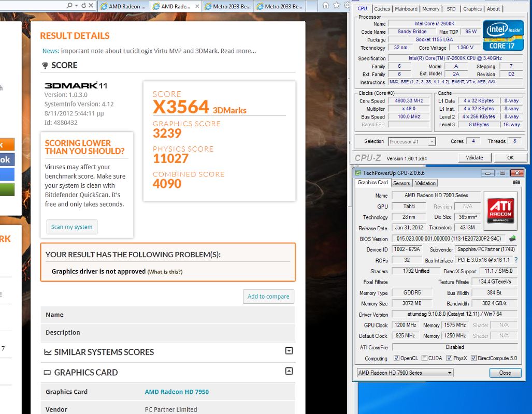The height and width of the screenshot is (414, 532).
Task: Collapse the Graphics Card section
Action: [289, 371]
